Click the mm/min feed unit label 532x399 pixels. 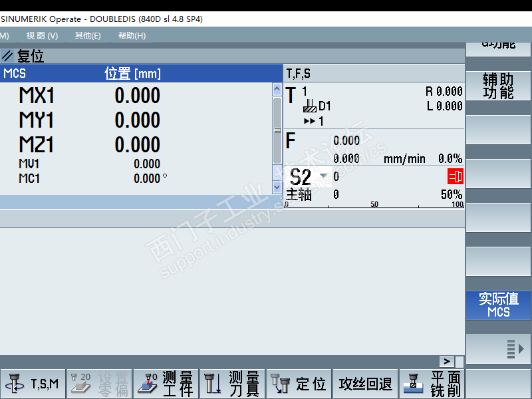[x=404, y=159]
